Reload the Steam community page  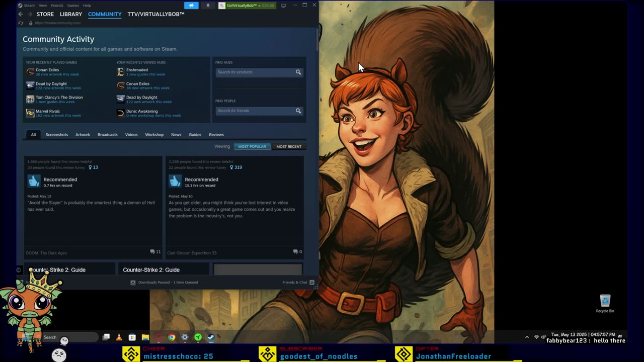pos(21,23)
